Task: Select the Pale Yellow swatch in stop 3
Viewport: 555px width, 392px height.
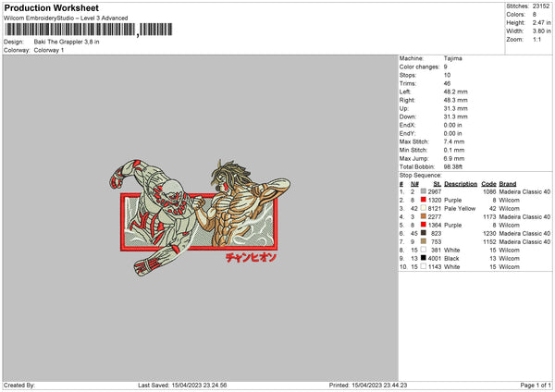Action: tap(424, 208)
